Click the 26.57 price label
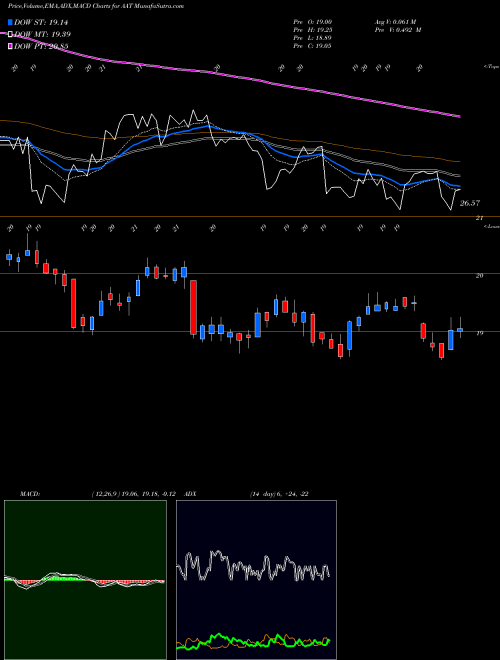The height and width of the screenshot is (660, 500). (x=469, y=203)
